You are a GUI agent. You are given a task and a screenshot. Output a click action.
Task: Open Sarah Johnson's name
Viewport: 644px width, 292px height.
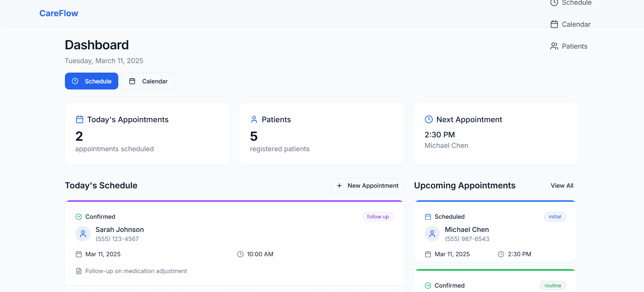pos(120,230)
